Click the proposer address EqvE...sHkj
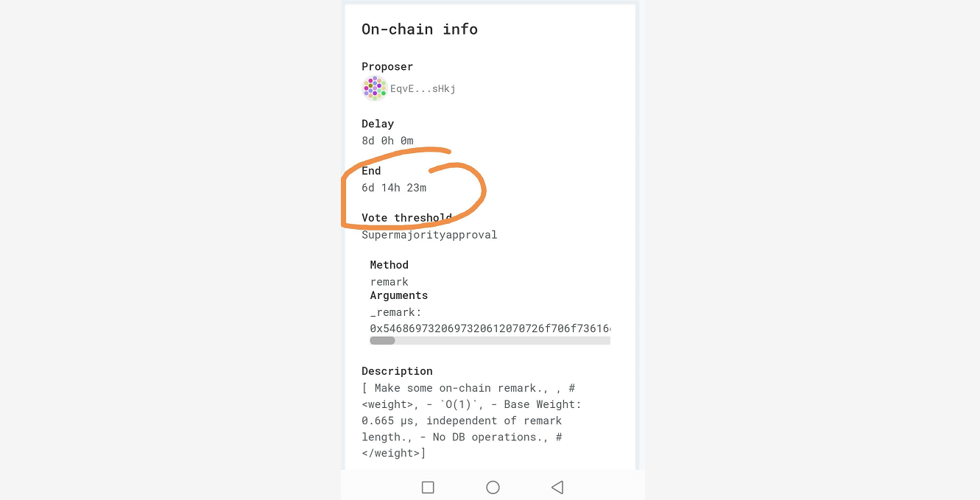 423,89
